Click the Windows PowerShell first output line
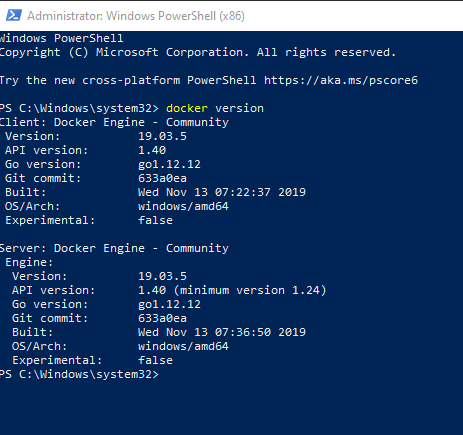Viewport: 463px width, 435px height. point(62,38)
